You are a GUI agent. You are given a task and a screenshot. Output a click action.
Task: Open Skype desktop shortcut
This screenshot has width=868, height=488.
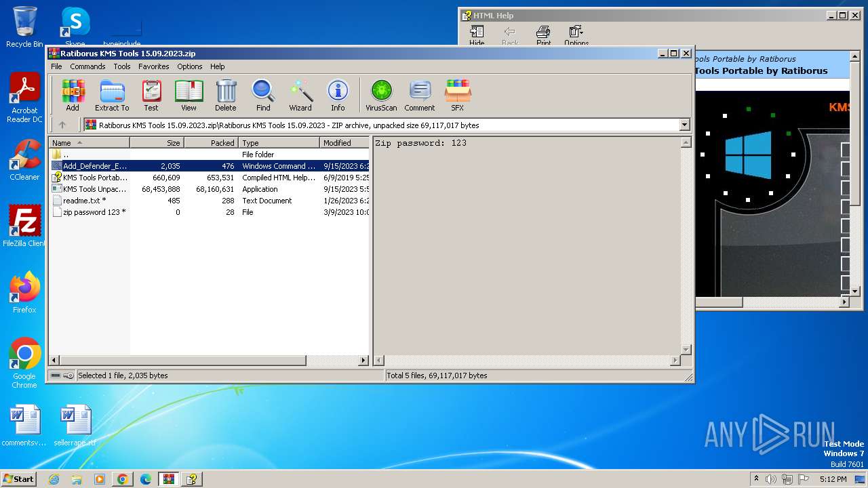[x=75, y=27]
